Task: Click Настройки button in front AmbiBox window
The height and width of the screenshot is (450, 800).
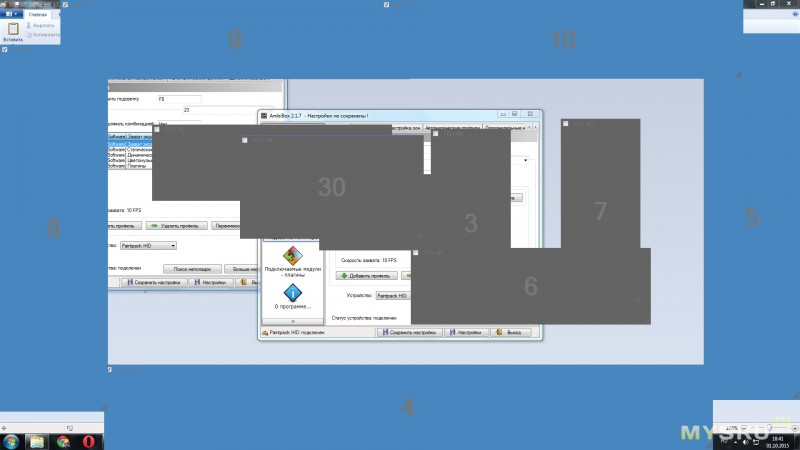Action: (x=466, y=332)
